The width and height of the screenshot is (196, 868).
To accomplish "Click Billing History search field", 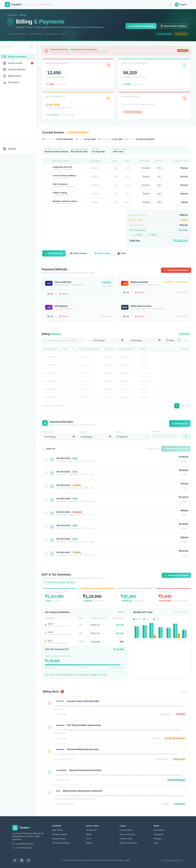I will click(63, 340).
